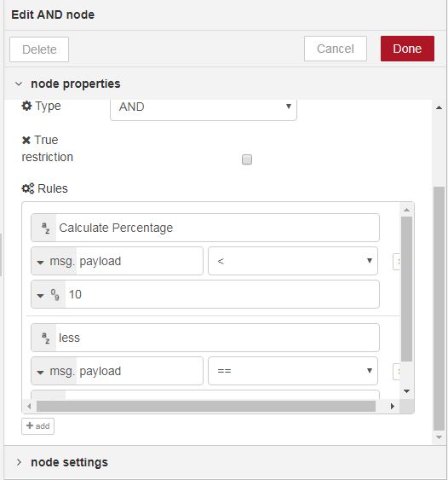This screenshot has height=480, width=448.
Task: Click the string type icon beside less
Action: click(45, 338)
